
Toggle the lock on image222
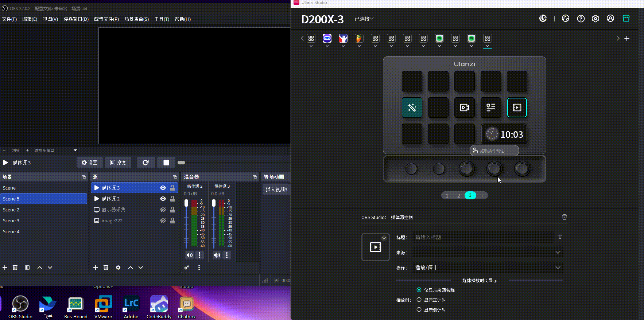(x=172, y=221)
